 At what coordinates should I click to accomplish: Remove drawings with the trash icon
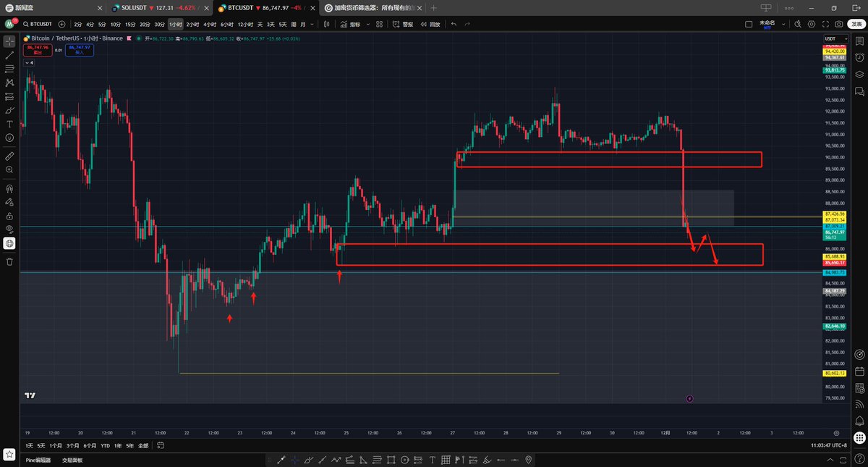click(9, 261)
